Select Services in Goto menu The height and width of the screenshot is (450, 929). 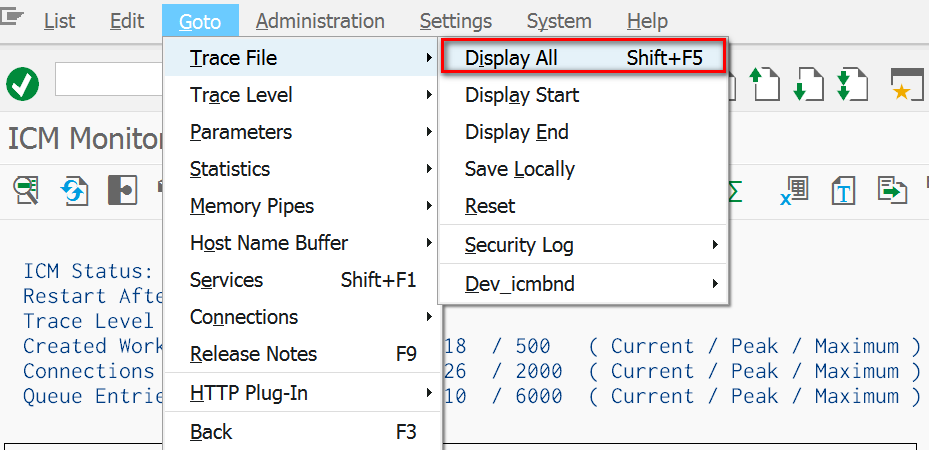[302, 280]
